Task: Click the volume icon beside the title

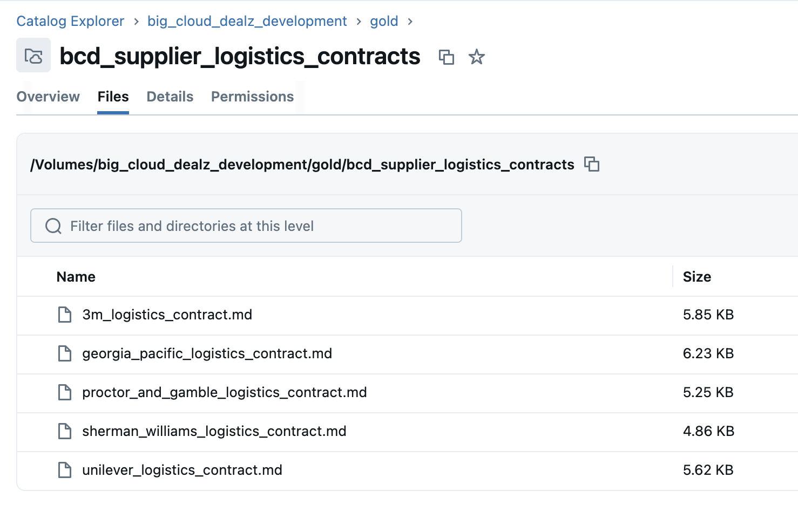Action: 33,56
